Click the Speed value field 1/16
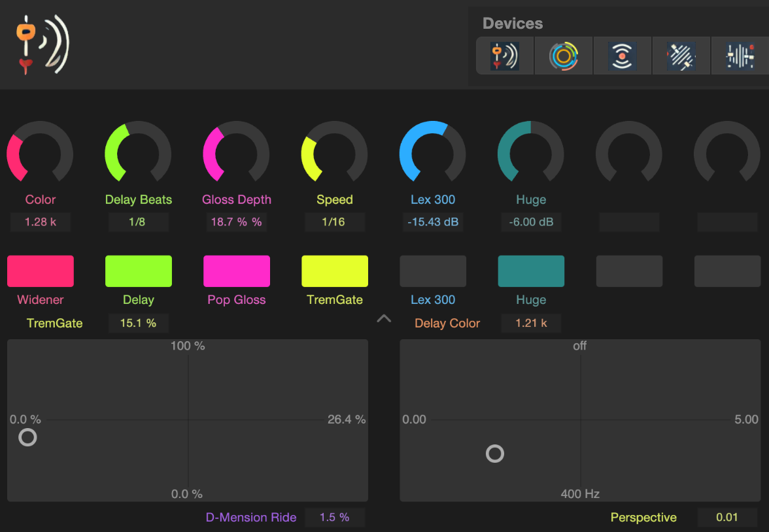Viewport: 769px width, 532px height. click(335, 222)
